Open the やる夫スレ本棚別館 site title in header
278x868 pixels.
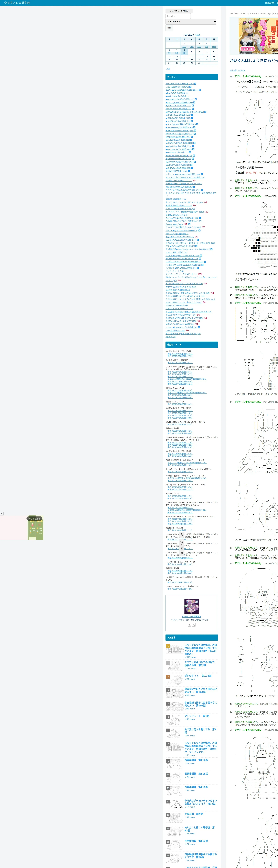coord(17,3)
